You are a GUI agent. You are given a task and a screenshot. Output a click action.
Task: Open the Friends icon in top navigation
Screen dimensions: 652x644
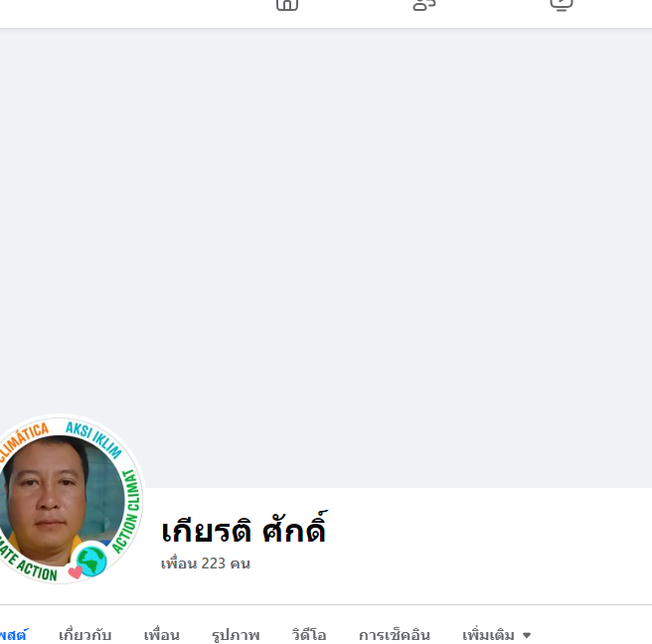tap(424, 5)
